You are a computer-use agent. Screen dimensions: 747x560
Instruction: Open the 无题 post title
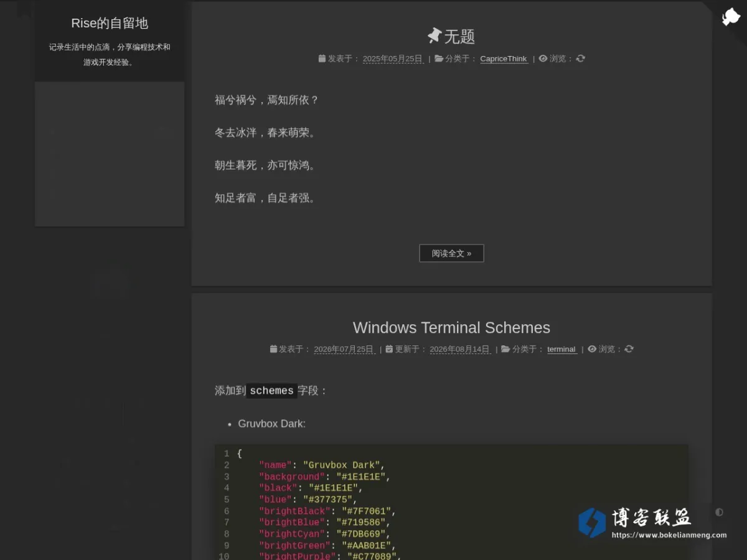pyautogui.click(x=459, y=37)
